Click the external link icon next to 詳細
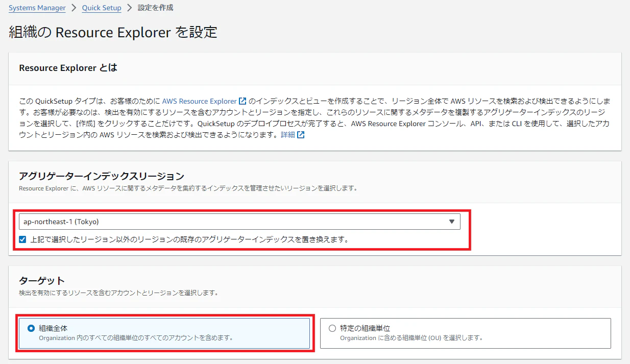The height and width of the screenshot is (364, 630). [301, 135]
